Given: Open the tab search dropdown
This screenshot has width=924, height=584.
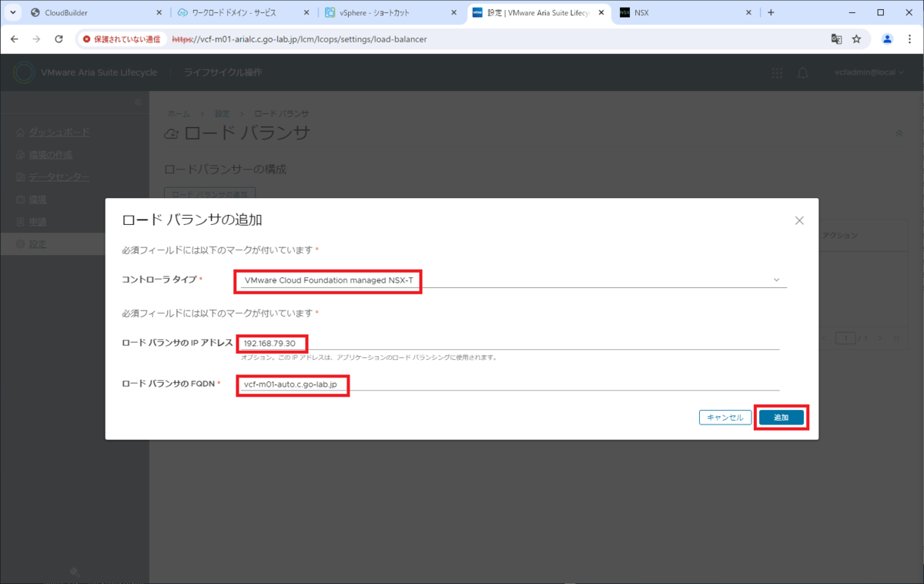Looking at the screenshot, I should [12, 13].
